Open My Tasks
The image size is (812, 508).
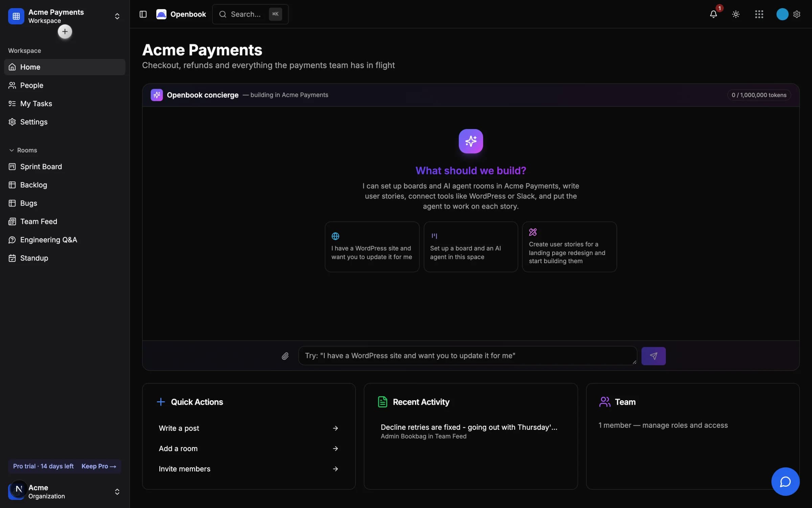point(65,104)
